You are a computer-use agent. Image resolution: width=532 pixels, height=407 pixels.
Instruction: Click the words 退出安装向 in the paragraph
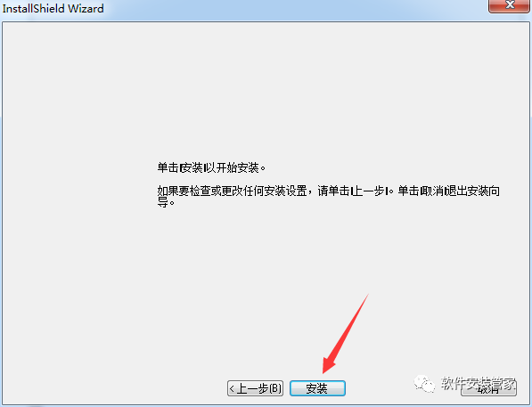pyautogui.click(x=471, y=191)
